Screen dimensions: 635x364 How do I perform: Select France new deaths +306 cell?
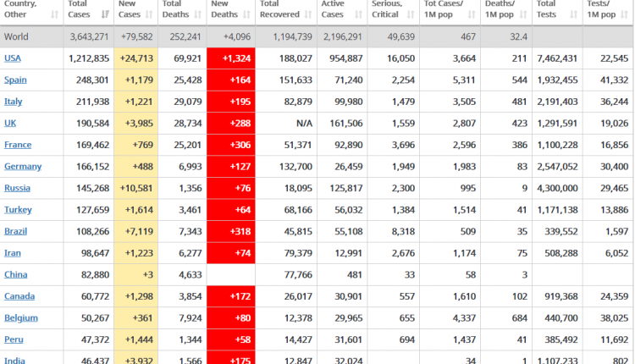[x=231, y=145]
